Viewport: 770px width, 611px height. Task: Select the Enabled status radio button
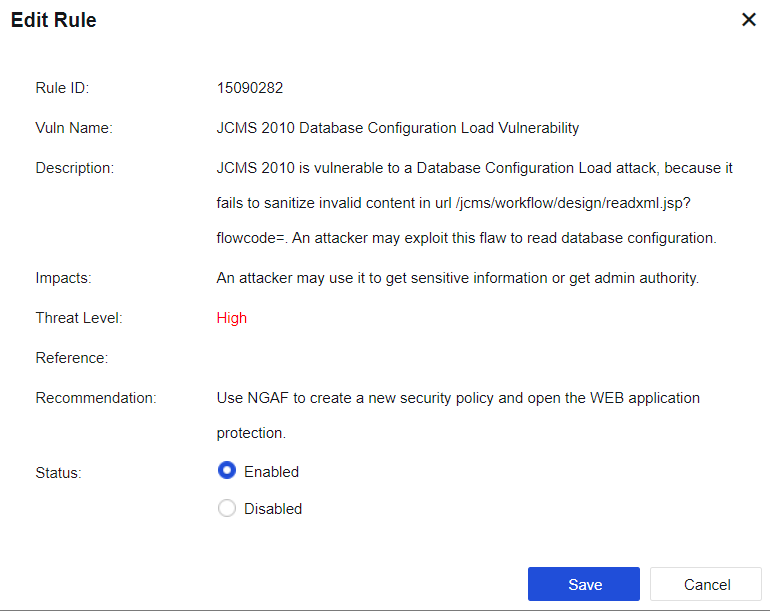pyautogui.click(x=227, y=471)
